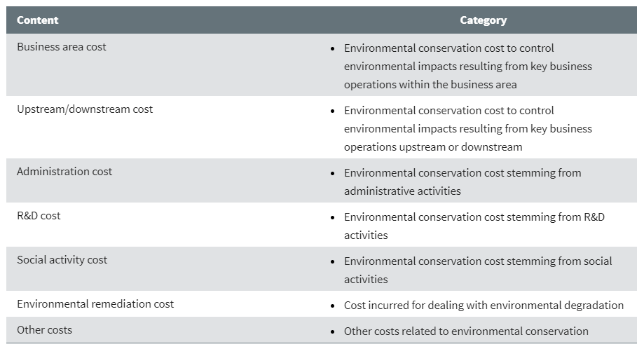Select the Administration cost cell
The height and width of the screenshot is (349, 644).
(64, 172)
